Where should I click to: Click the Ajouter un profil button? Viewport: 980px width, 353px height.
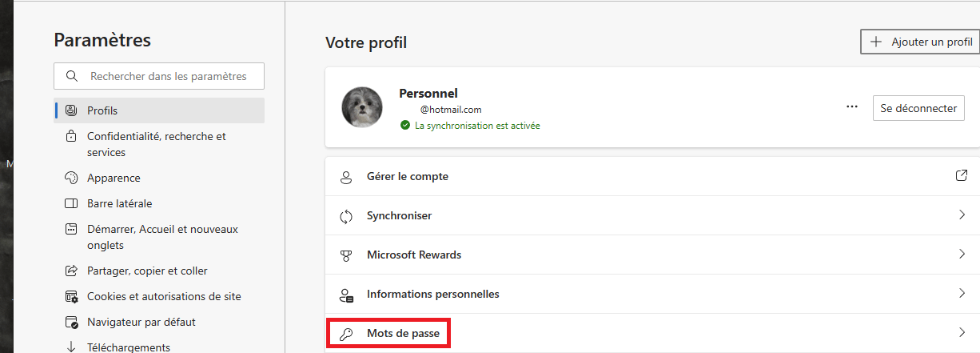point(920,42)
